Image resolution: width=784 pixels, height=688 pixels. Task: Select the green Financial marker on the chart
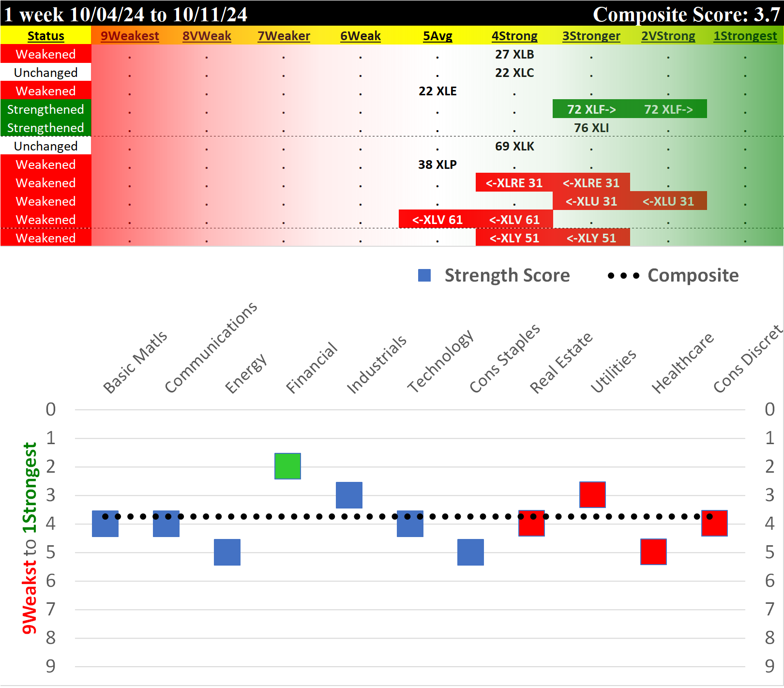[287, 466]
